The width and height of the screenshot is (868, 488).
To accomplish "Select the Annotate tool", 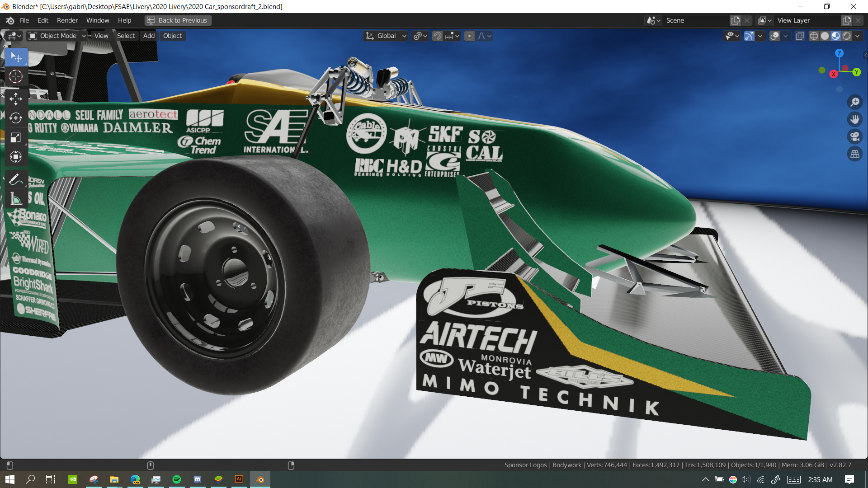I will point(16,179).
